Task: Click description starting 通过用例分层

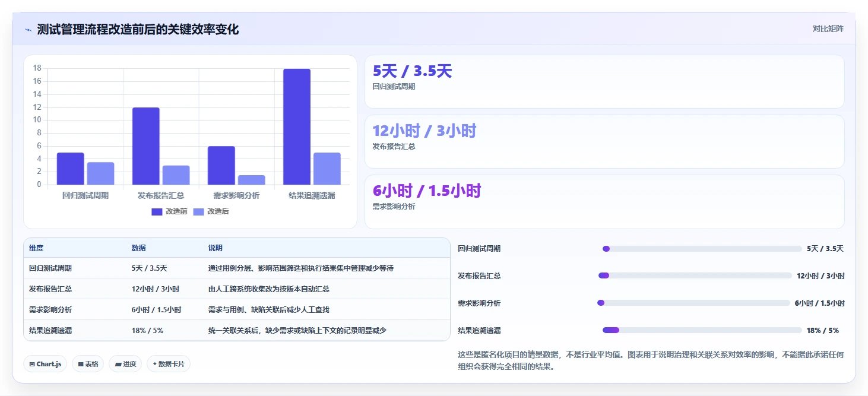Action: click(301, 268)
